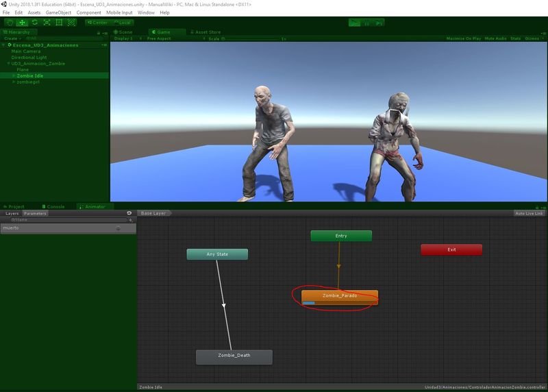Click the Pause button
The width and height of the screenshot is (548, 392).
pos(366,23)
